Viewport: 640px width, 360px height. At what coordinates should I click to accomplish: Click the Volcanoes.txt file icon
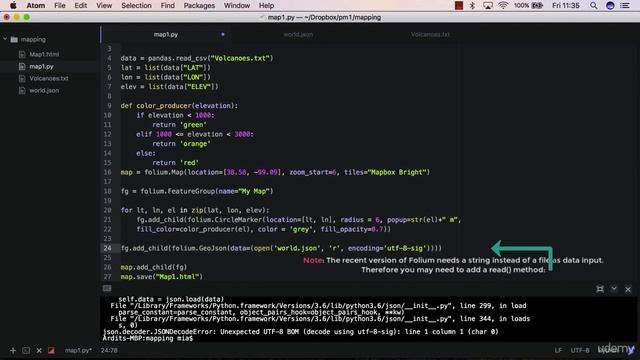22,78
